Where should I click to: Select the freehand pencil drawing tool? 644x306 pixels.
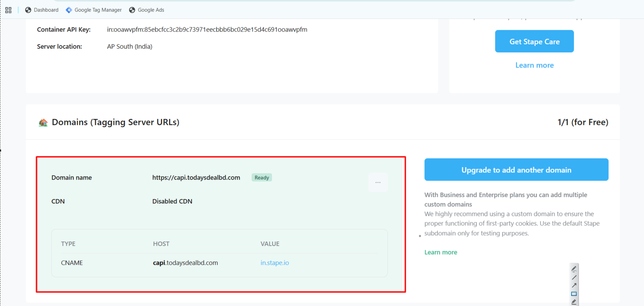tap(574, 269)
